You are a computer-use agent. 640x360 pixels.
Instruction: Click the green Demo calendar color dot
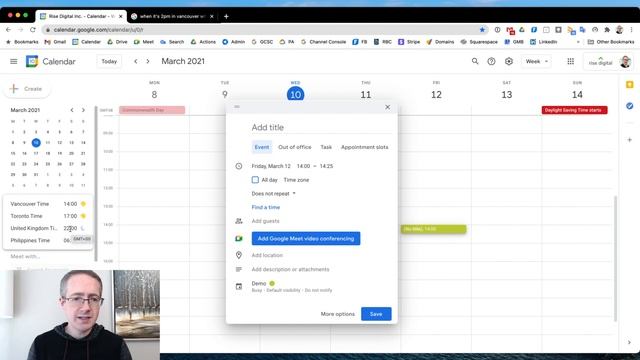tap(272, 283)
